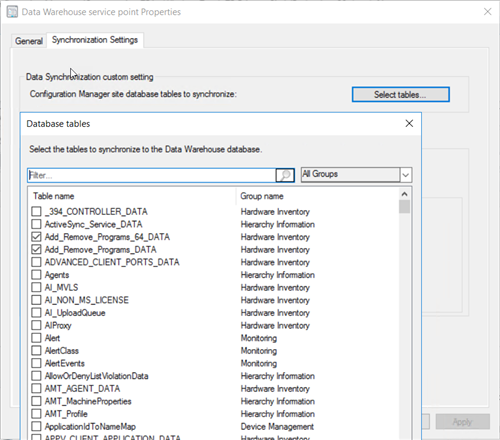Click the greyed Apply button
The image size is (500, 440).
click(x=463, y=422)
